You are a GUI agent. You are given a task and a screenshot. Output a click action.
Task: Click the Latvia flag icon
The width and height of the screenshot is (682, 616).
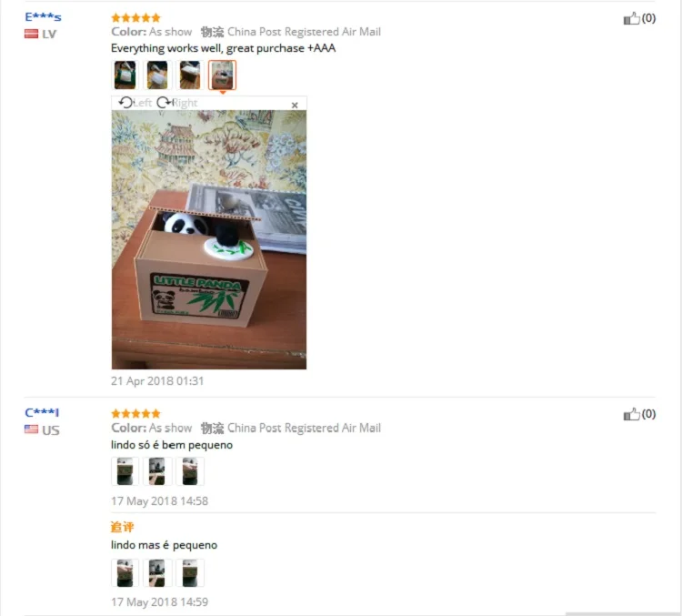pos(31,34)
